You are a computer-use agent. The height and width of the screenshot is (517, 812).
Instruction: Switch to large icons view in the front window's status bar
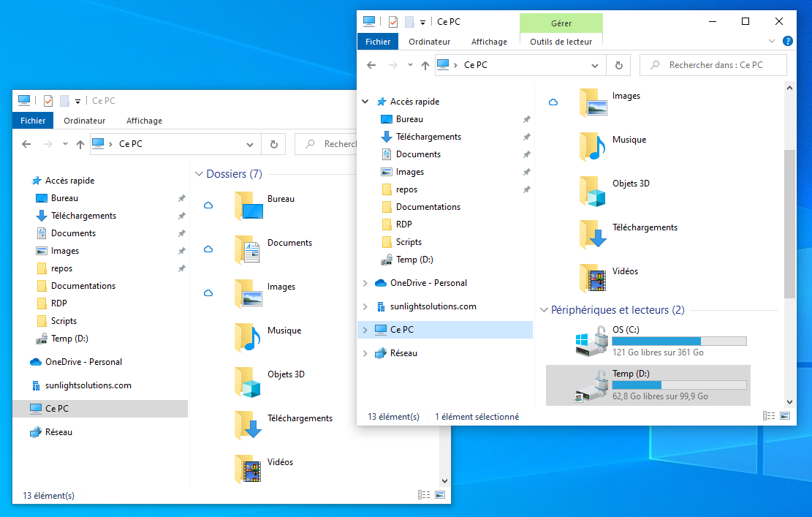pyautogui.click(x=785, y=416)
